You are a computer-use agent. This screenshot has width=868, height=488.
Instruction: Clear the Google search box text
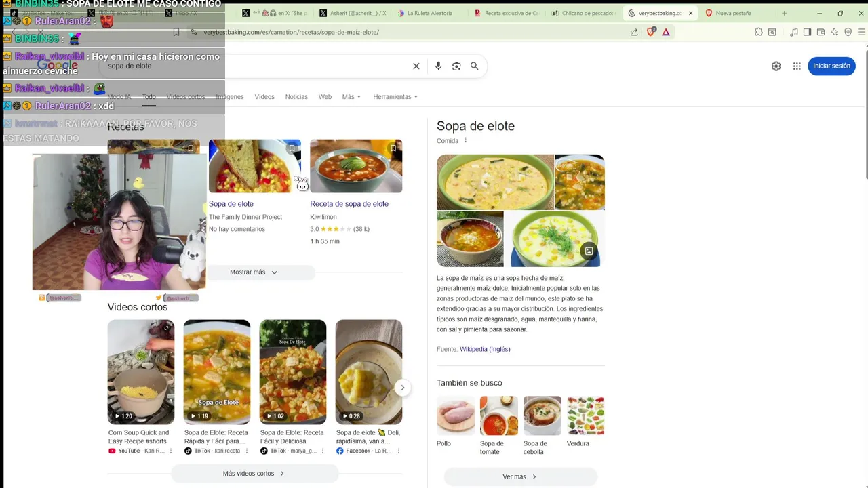[416, 66]
